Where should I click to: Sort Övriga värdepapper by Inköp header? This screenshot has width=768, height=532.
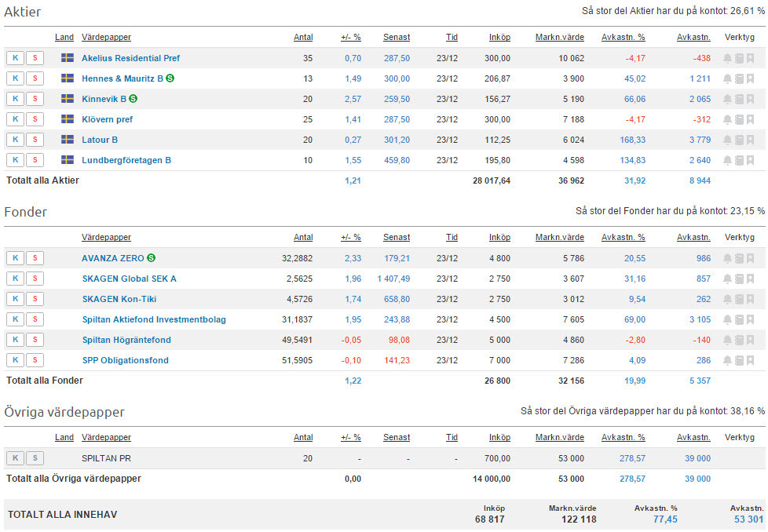pyautogui.click(x=499, y=438)
